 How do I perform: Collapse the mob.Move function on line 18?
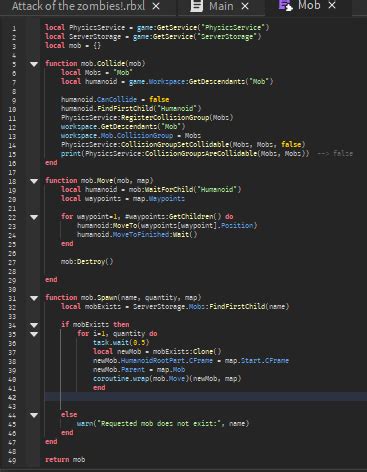(34, 181)
